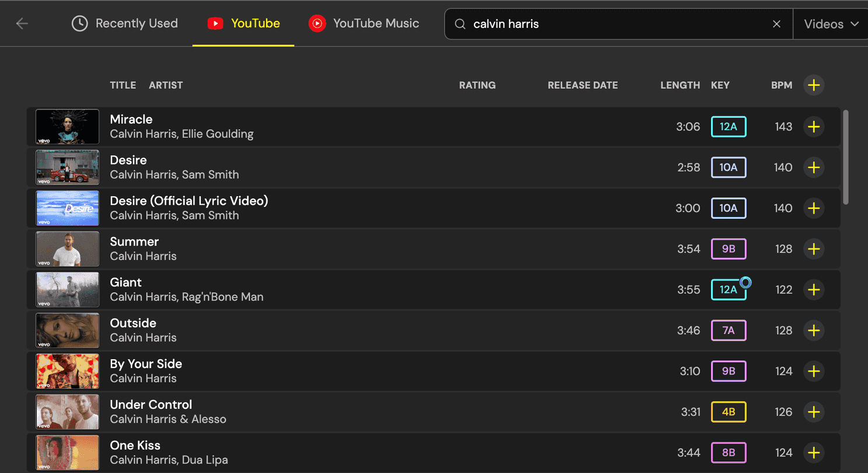The height and width of the screenshot is (473, 868).
Task: Add "Giant" with its plus icon
Action: click(x=814, y=289)
